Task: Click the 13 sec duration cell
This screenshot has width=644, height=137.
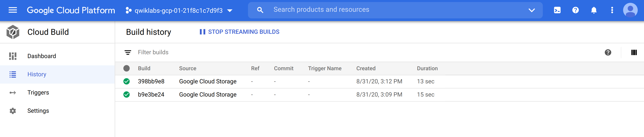Action: tap(425, 81)
